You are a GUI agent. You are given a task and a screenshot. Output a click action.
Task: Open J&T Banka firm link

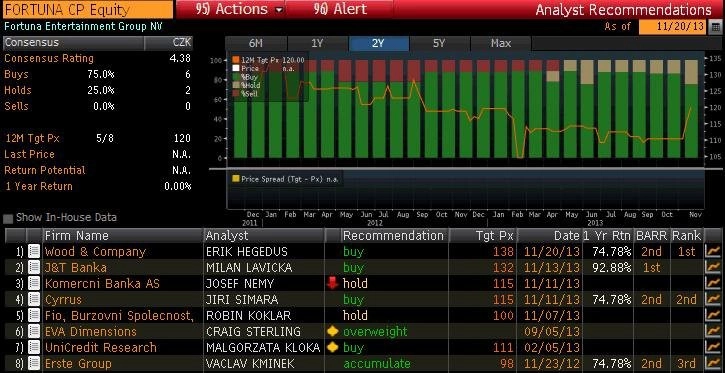tap(76, 268)
